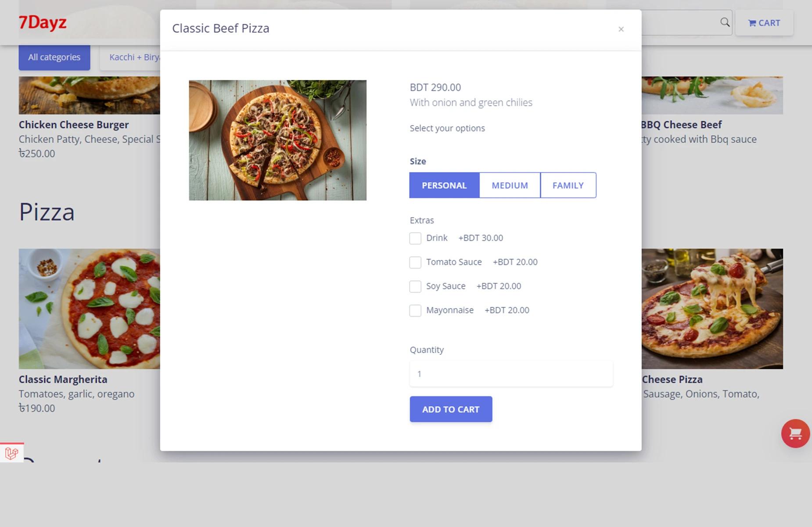
Task: Close the Classic Beef Pizza dialog
Action: [621, 29]
